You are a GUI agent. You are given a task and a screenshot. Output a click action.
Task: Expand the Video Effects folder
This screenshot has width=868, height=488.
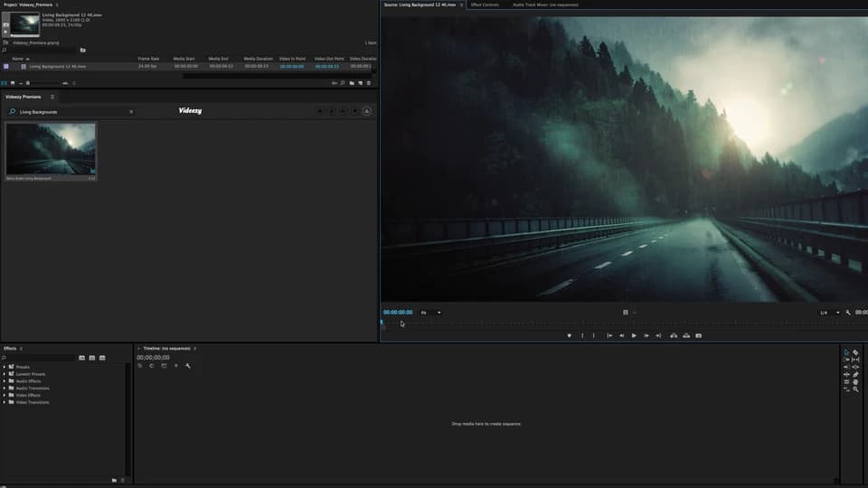click(5, 395)
